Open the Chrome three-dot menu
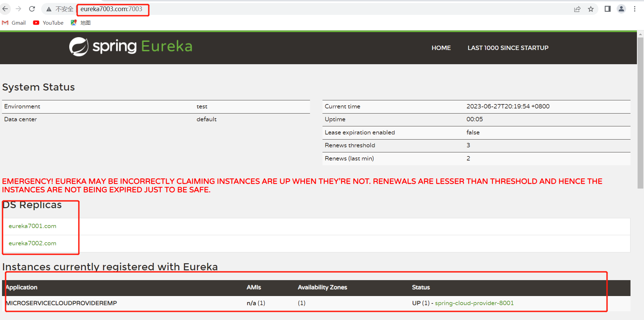This screenshot has width=644, height=320. (635, 9)
